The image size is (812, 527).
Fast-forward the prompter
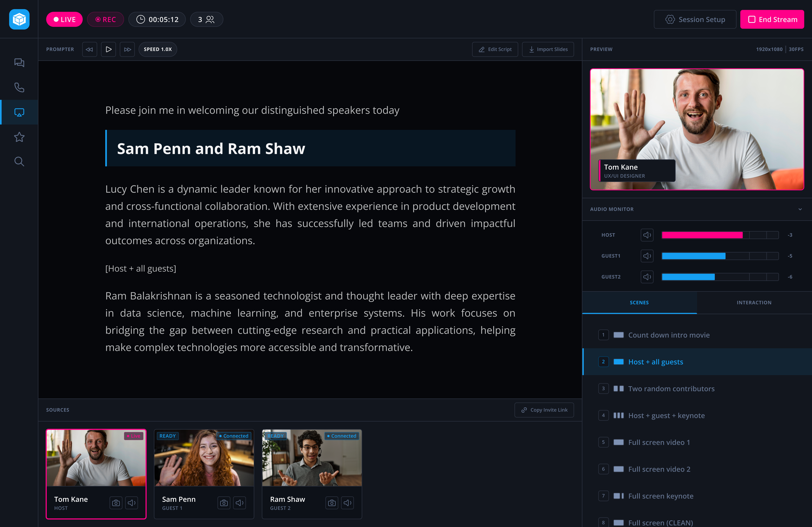(x=127, y=49)
